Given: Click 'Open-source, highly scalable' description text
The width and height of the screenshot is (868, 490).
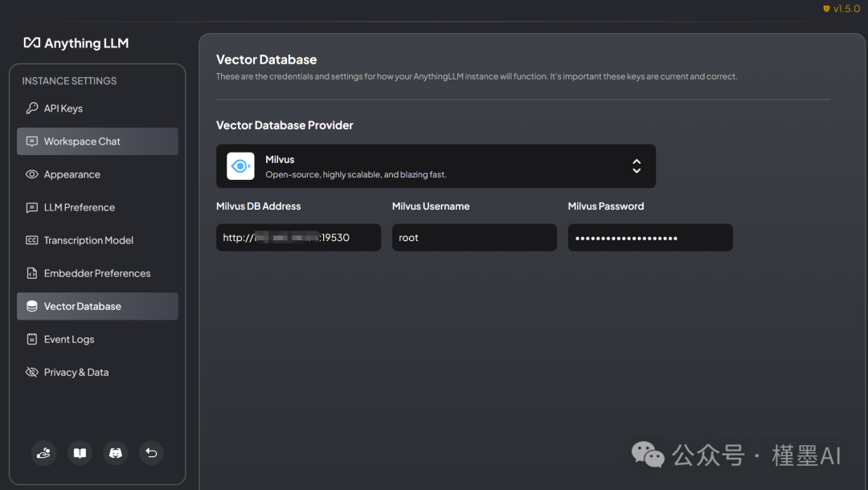Looking at the screenshot, I should click(x=356, y=175).
